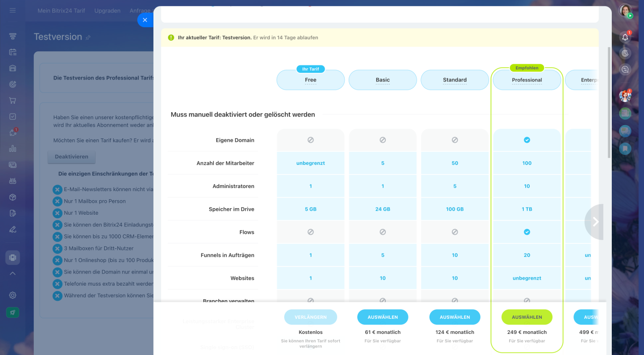644x355 pixels.
Task: Open the notifications bell
Action: coord(625,37)
